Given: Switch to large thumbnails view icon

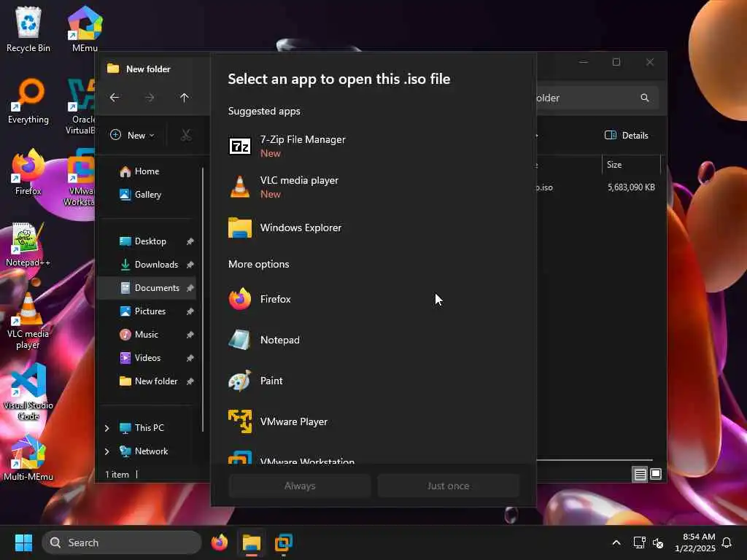Looking at the screenshot, I should click(656, 474).
